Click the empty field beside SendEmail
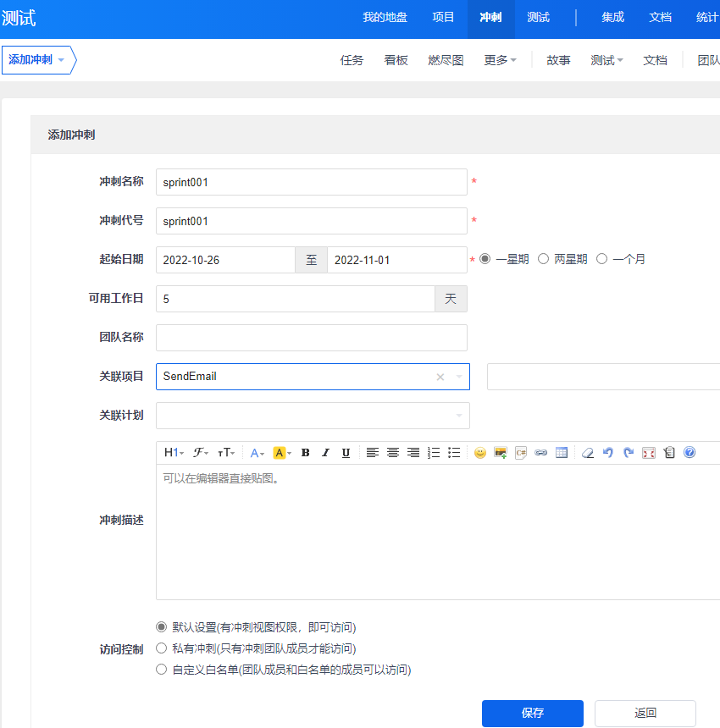720x728 pixels. [603, 377]
